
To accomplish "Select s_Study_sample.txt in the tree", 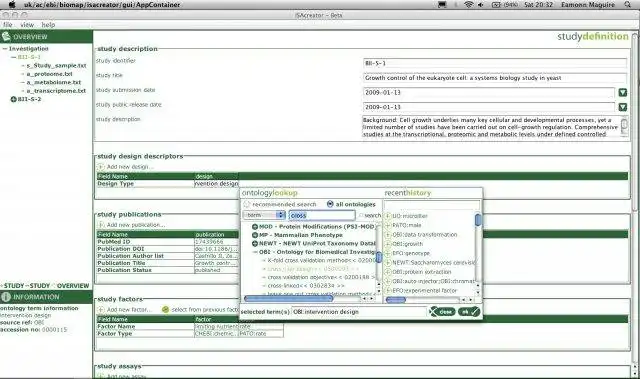I will point(56,65).
